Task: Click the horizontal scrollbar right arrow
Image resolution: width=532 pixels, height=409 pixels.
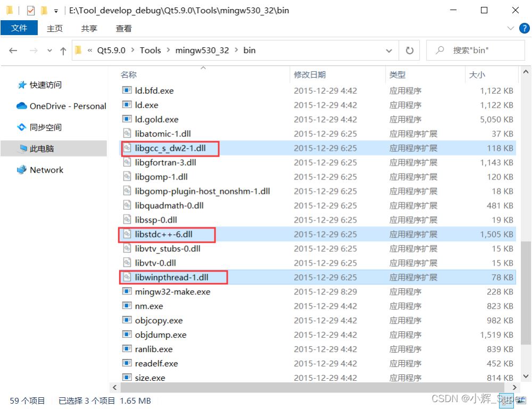Action: point(514,387)
